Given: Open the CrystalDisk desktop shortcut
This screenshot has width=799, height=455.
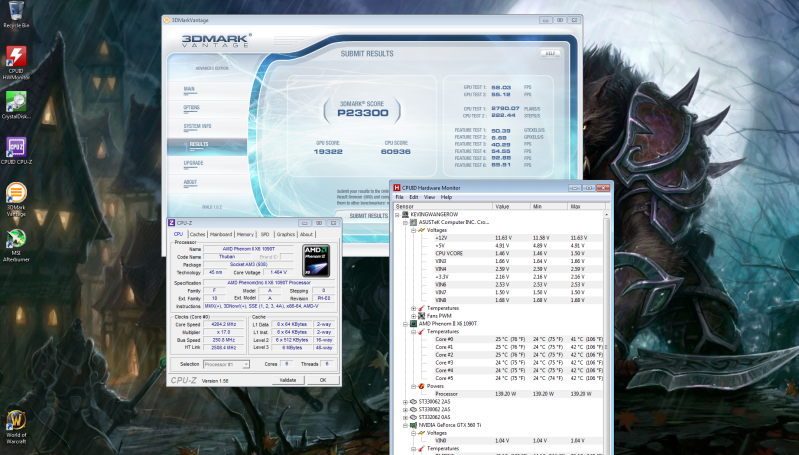Looking at the screenshot, I should coord(16,105).
